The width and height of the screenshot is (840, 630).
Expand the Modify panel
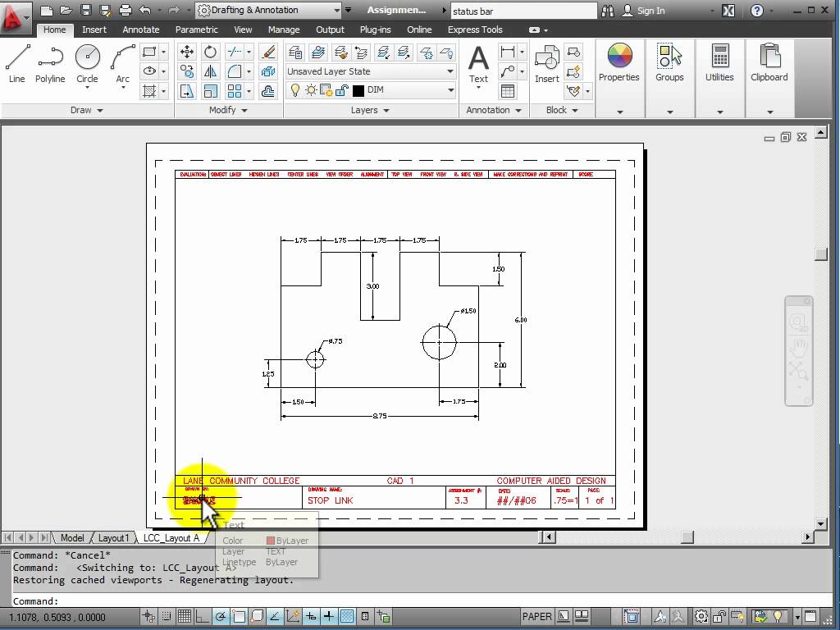pos(228,110)
